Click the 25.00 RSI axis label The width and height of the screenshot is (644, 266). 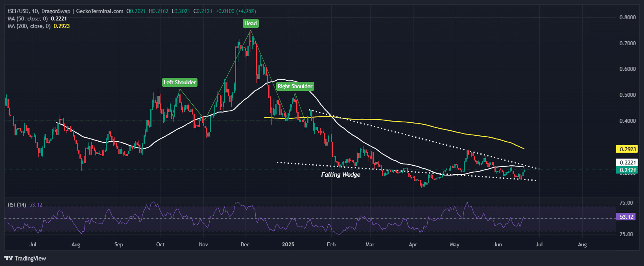coord(626,234)
